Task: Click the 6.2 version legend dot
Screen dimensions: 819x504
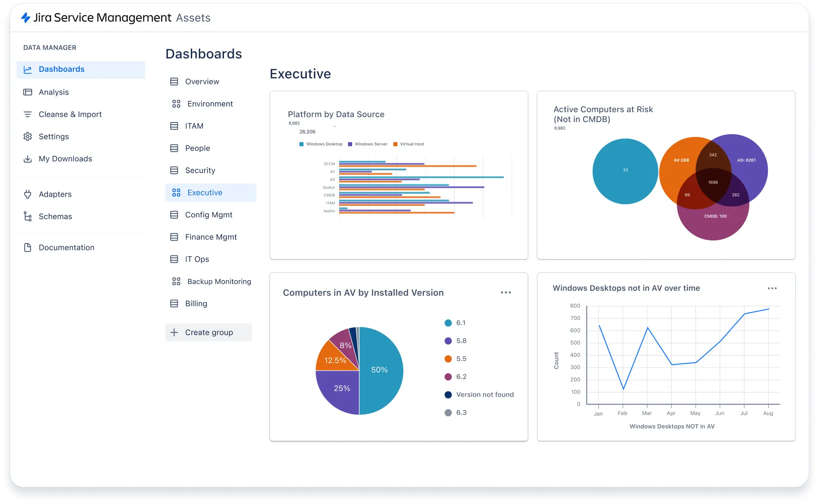Action: [448, 377]
